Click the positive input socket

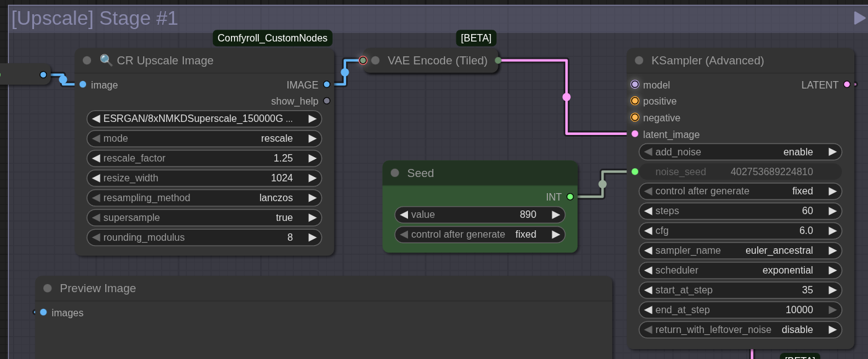point(635,101)
